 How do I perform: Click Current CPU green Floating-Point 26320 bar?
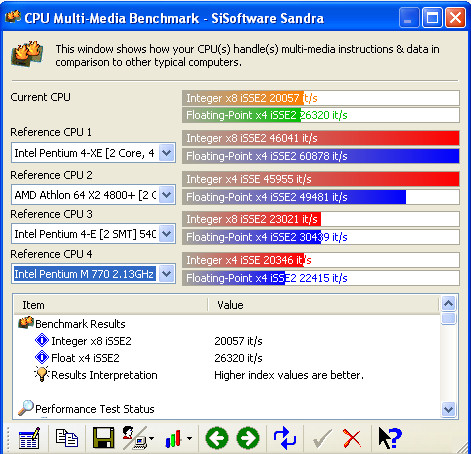click(x=321, y=115)
